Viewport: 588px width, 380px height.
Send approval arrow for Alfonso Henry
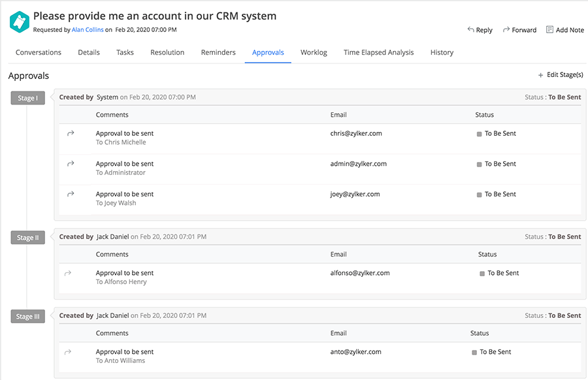click(x=68, y=273)
